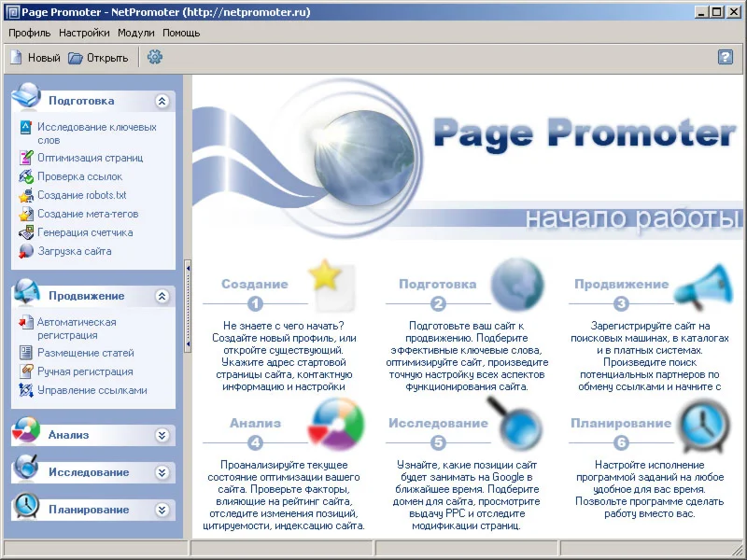Viewport: 747px width, 560px height.
Task: Click the settings gear on the toolbar
Action: click(155, 57)
